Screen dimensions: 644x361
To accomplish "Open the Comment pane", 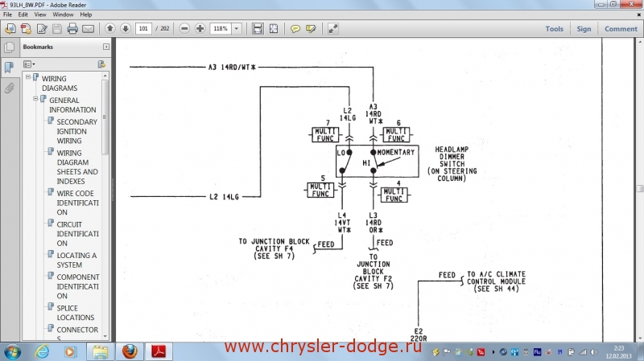I will click(621, 29).
